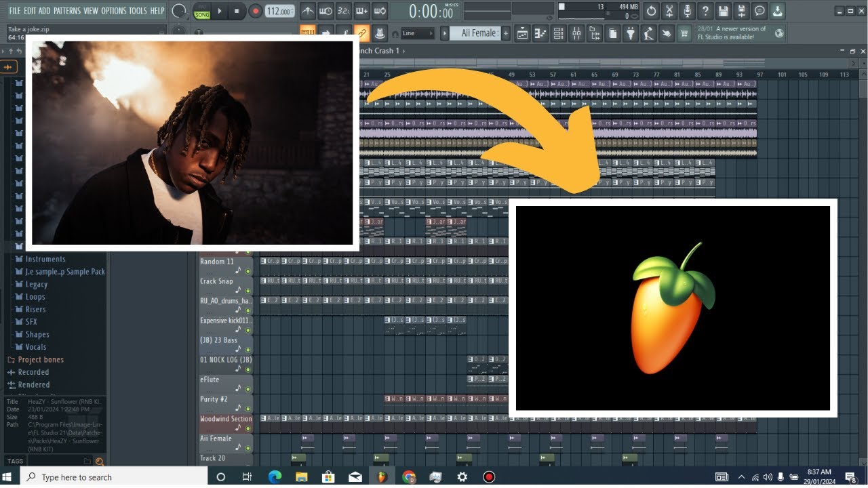Mute the Aii Female track green light
The width and height of the screenshot is (868, 488).
pos(248,448)
